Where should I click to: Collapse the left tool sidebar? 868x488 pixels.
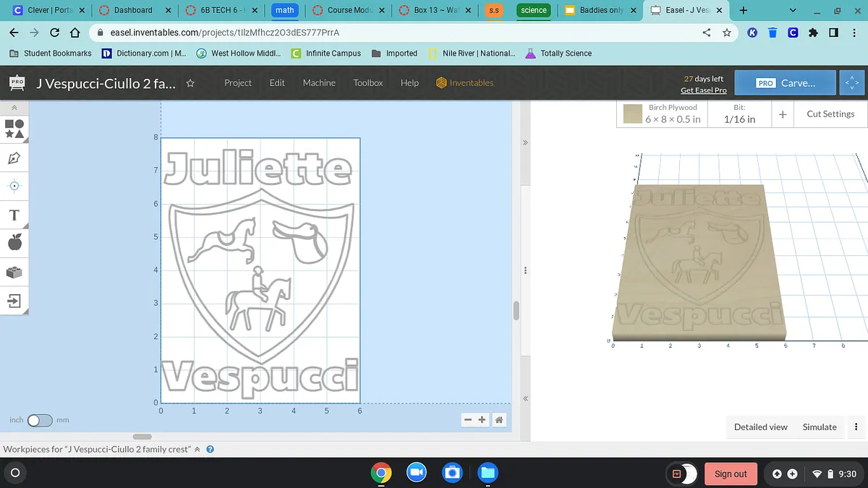click(14, 107)
